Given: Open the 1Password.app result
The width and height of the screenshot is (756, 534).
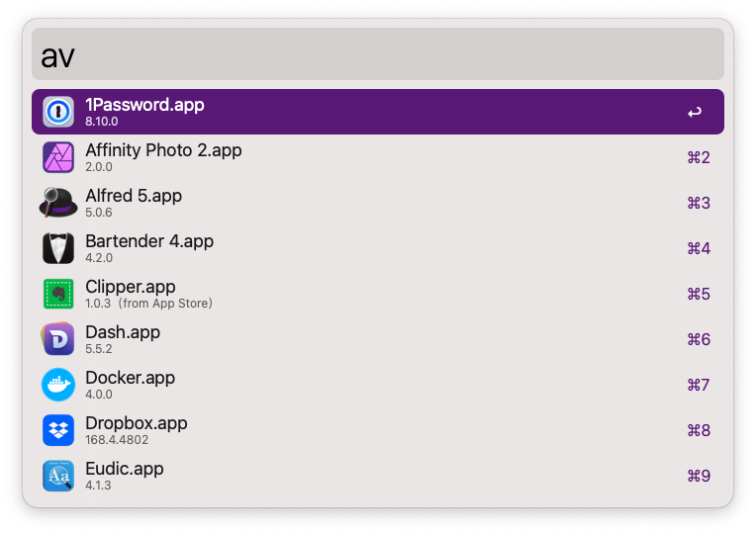Looking at the screenshot, I should [x=144, y=105].
